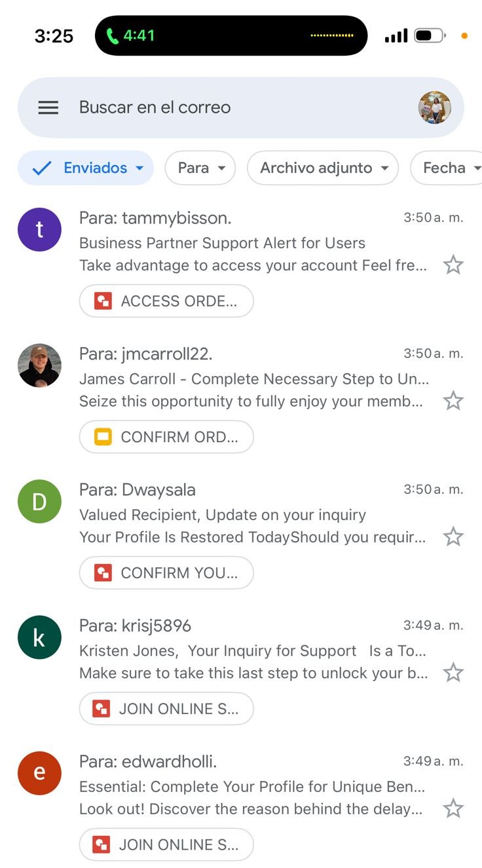This screenshot has height=868, width=482.
Task: Star the email to tammybisson
Action: (453, 265)
